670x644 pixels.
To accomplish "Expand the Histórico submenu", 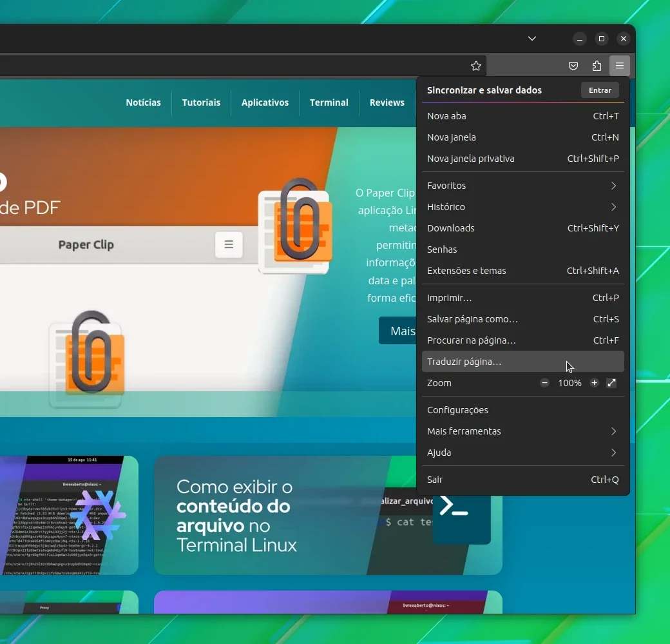I will point(522,207).
